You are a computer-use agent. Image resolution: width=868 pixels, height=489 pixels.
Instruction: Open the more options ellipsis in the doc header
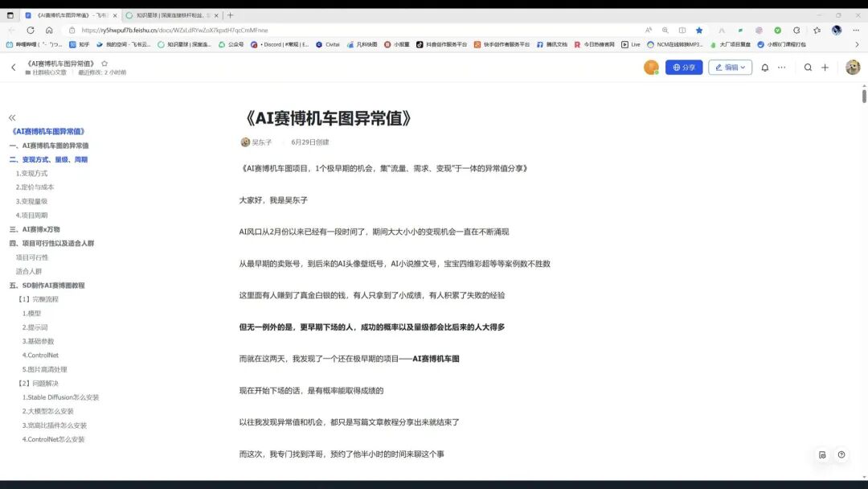(782, 68)
